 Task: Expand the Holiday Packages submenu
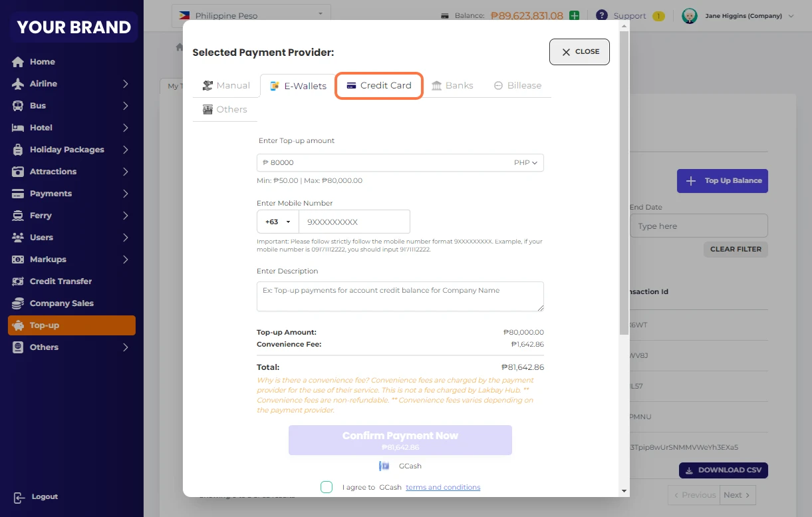125,150
